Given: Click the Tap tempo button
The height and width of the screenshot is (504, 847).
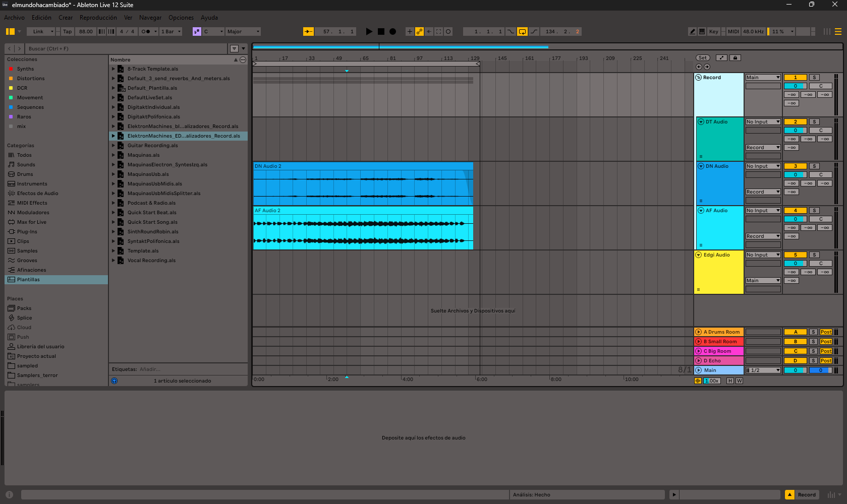Looking at the screenshot, I should pos(67,31).
